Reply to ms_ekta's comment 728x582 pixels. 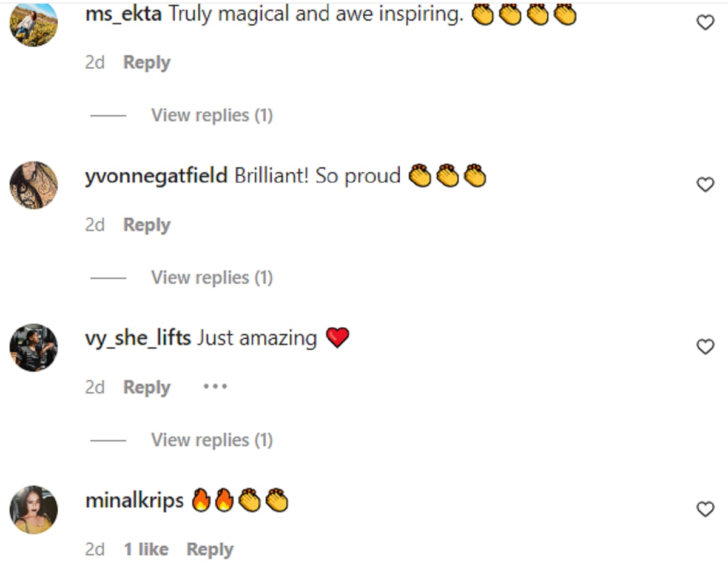[147, 62]
